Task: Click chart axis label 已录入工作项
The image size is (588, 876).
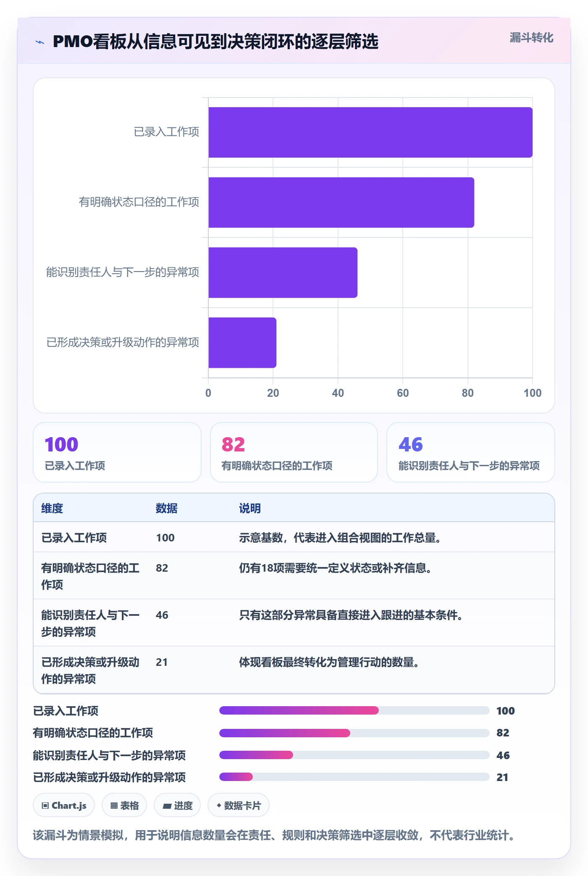Action: pyautogui.click(x=166, y=132)
